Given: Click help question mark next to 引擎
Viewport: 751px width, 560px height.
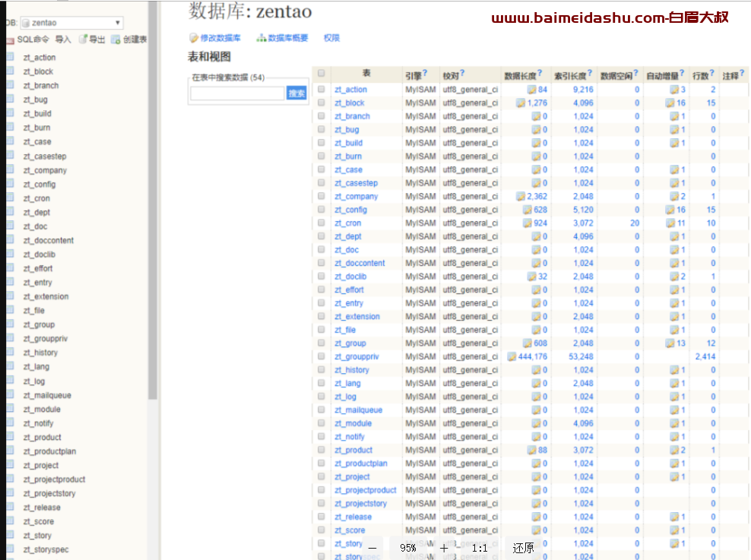Looking at the screenshot, I should click(x=426, y=74).
